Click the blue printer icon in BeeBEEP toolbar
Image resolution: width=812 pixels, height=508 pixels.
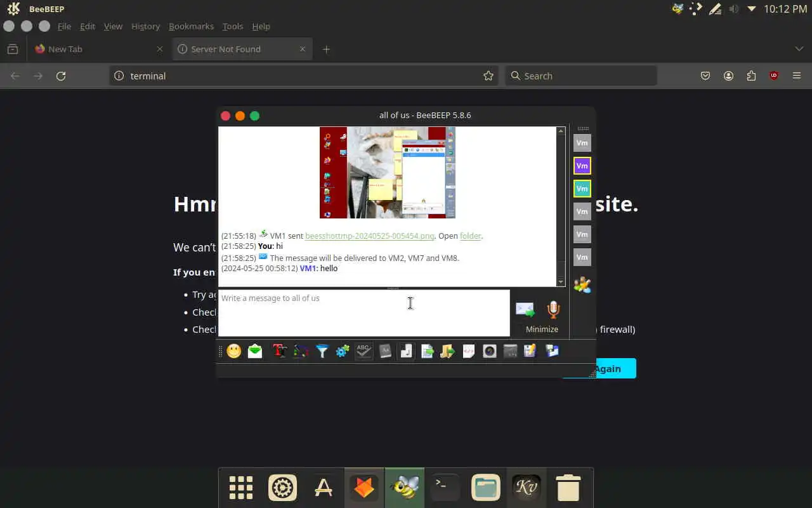[x=552, y=351]
